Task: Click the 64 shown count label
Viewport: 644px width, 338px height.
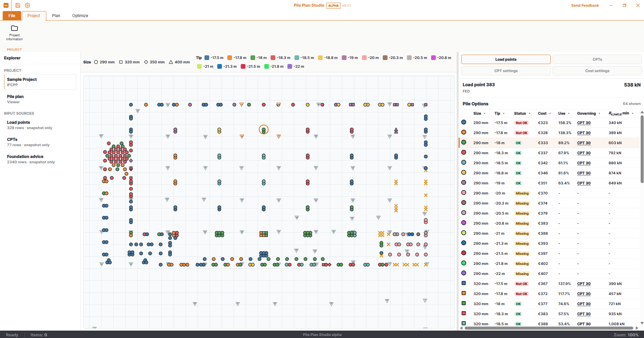Action: click(x=632, y=104)
